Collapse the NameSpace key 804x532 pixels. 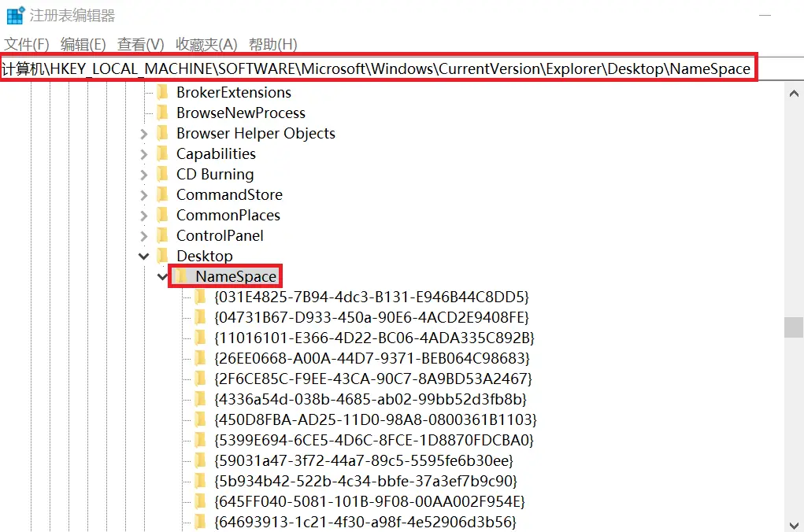162,276
